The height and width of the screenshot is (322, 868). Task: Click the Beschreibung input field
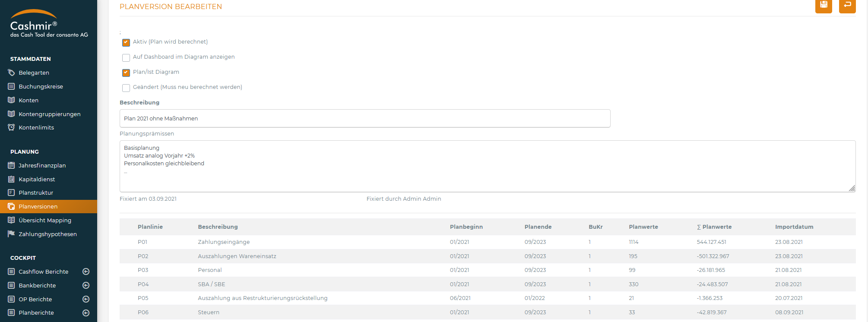point(365,118)
